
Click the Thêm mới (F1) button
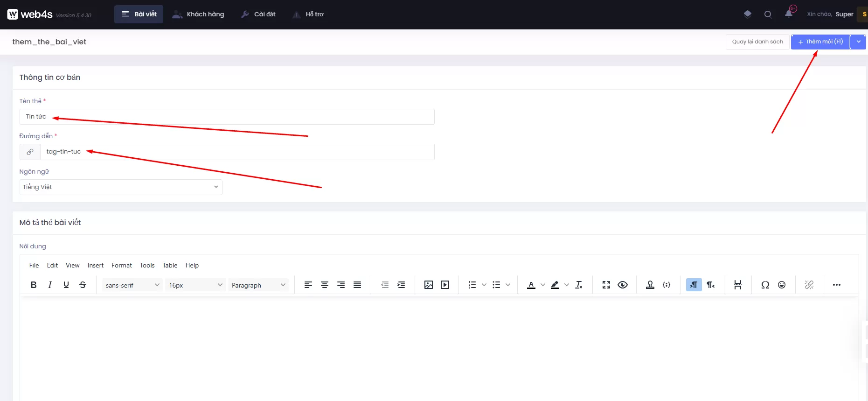click(820, 42)
